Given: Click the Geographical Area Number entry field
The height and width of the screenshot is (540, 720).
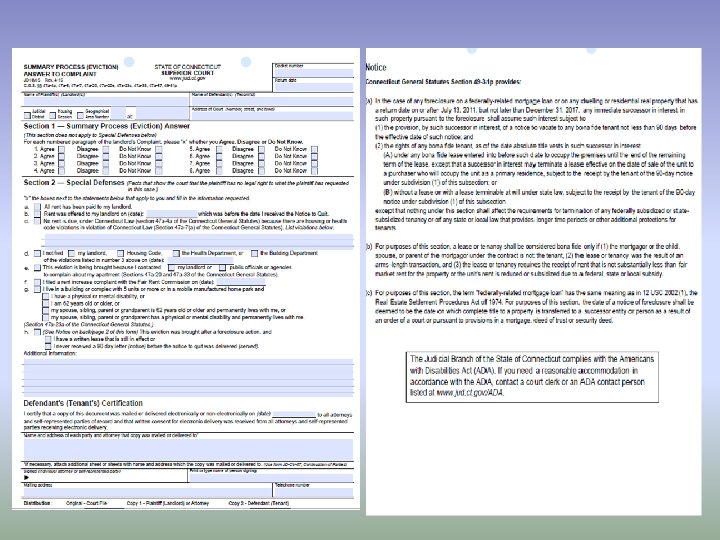Looking at the screenshot, I should point(118,113).
